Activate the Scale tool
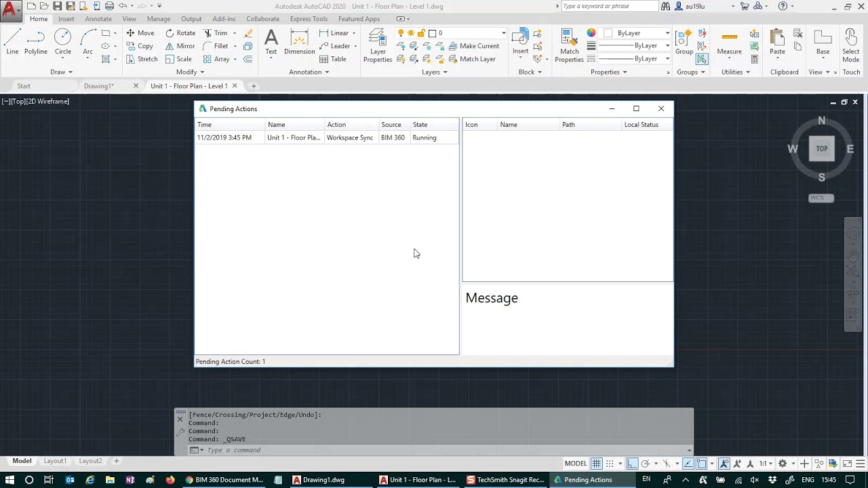The image size is (868, 488). click(178, 59)
